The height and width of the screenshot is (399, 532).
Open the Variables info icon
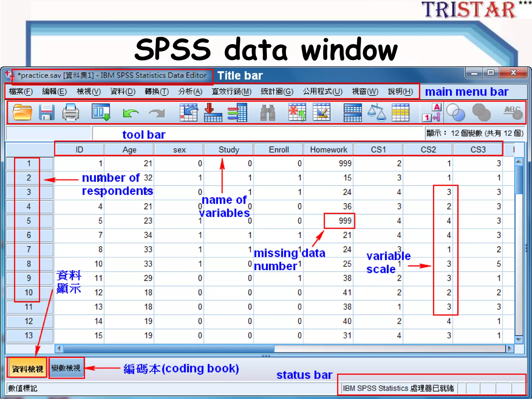click(x=237, y=112)
